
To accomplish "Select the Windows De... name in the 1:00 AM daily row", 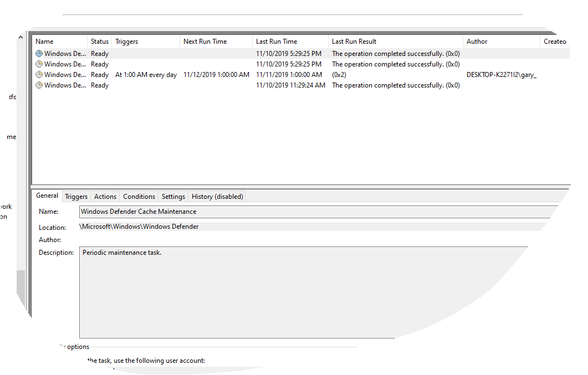I will (x=65, y=75).
